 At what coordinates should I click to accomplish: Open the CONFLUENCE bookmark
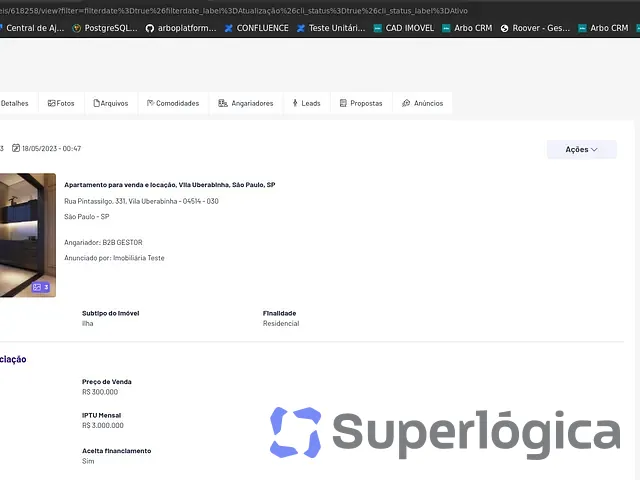point(257,28)
